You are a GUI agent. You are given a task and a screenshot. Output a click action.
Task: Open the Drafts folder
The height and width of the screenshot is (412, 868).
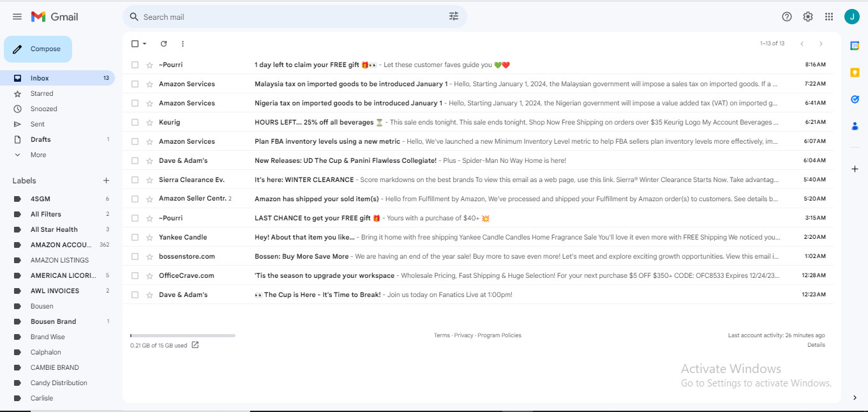57,139
